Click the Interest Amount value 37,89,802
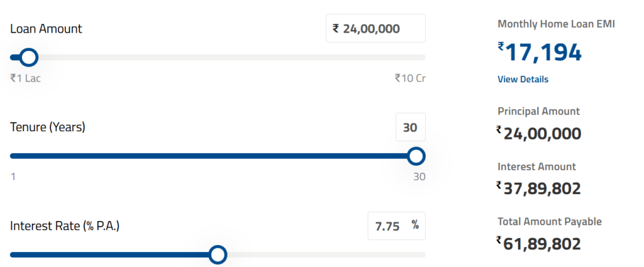The height and width of the screenshot is (267, 644). pos(542,188)
